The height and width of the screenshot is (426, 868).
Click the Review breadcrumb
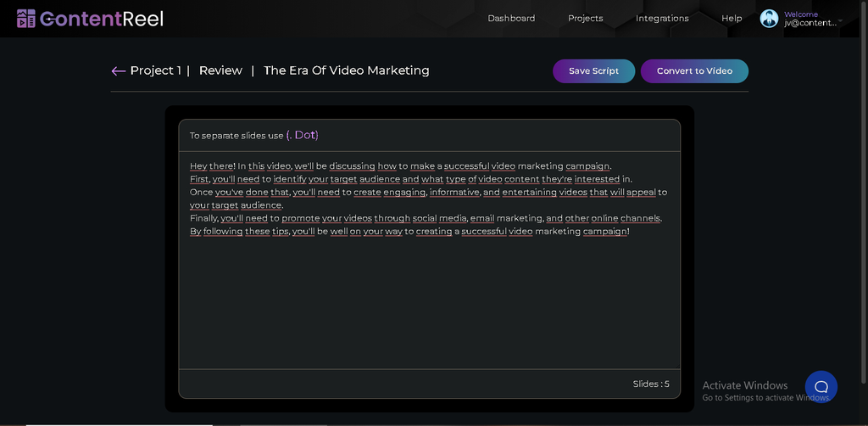click(220, 70)
